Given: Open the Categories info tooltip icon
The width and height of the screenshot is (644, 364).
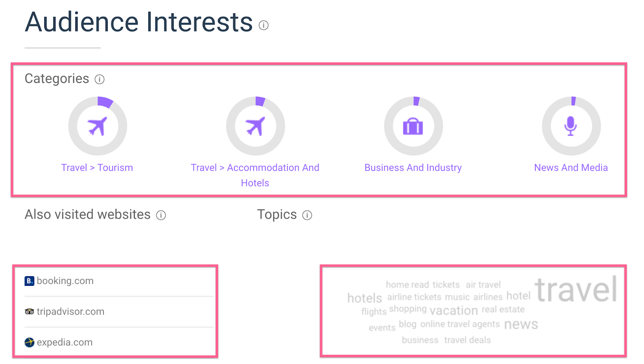Looking at the screenshot, I should (x=99, y=79).
